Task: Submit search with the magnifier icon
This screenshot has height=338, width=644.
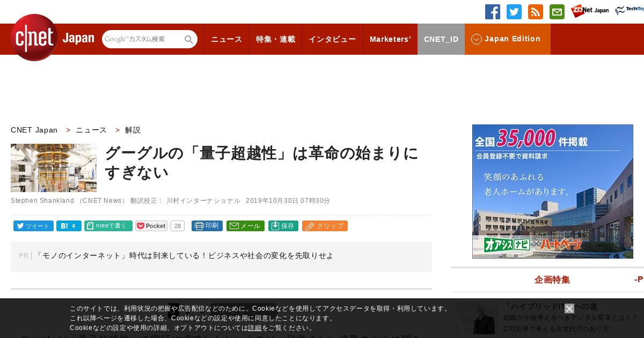Action: click(x=189, y=40)
